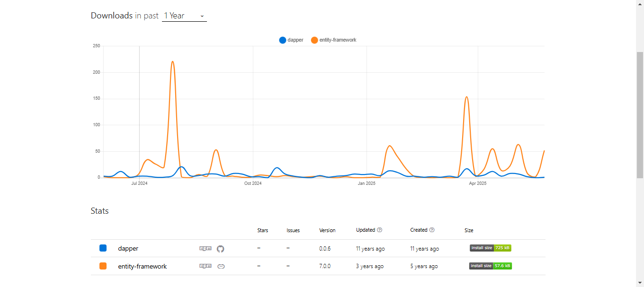Screen dimensions: 644x287
Task: Click the chevron next to 1 Year
Action: [x=202, y=16]
